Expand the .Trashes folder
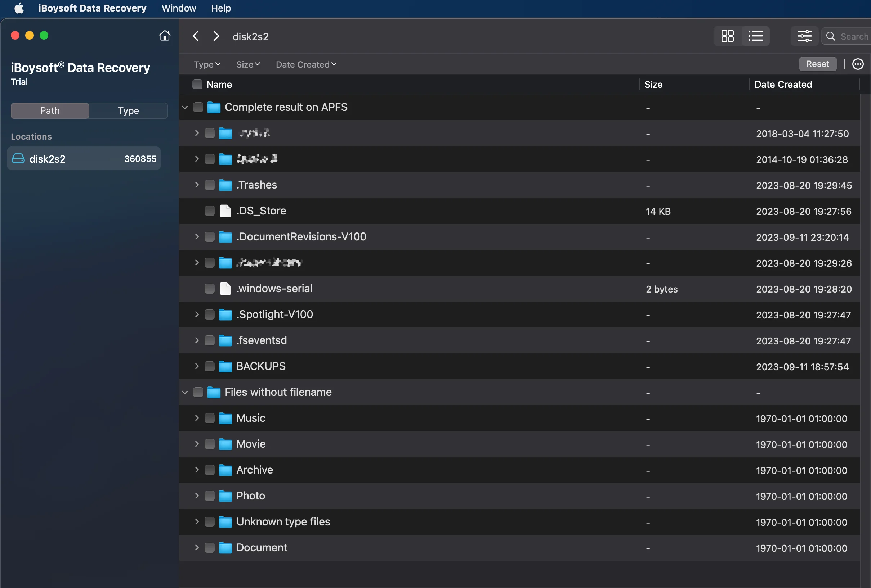 (x=196, y=185)
